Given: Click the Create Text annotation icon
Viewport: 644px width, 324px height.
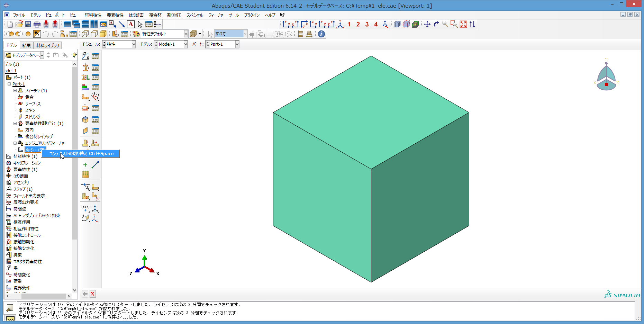Looking at the screenshot, I should (x=131, y=24).
